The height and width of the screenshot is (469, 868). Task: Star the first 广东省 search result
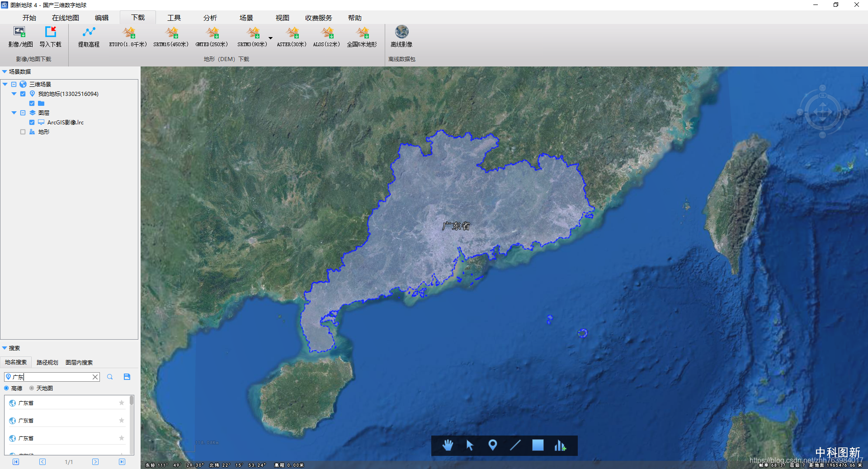[x=122, y=403]
